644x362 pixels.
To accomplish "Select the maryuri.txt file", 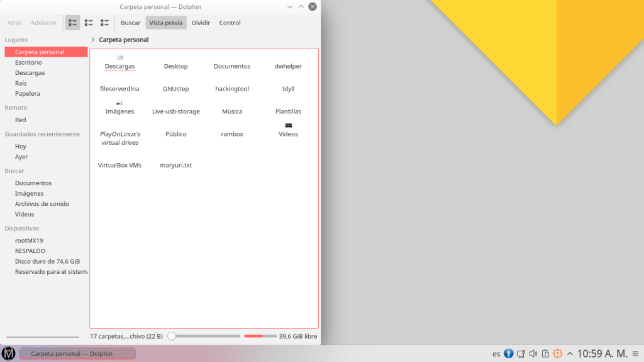I will [x=176, y=166].
